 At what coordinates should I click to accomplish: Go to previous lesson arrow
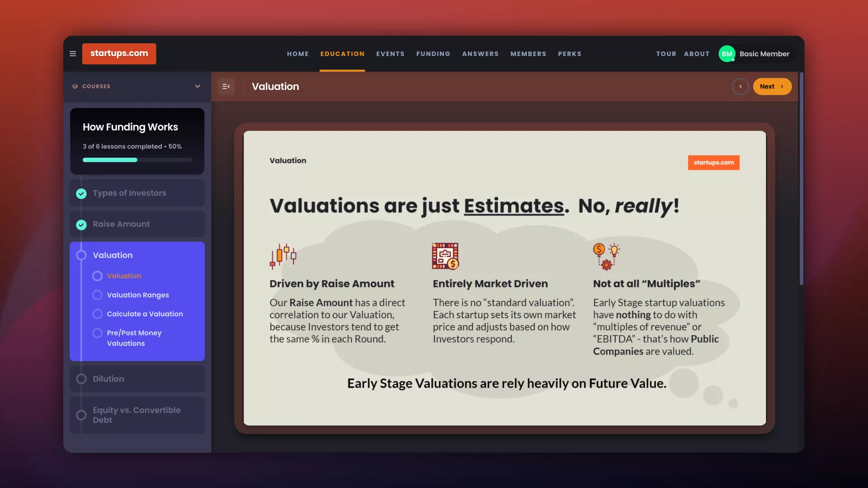pos(740,86)
